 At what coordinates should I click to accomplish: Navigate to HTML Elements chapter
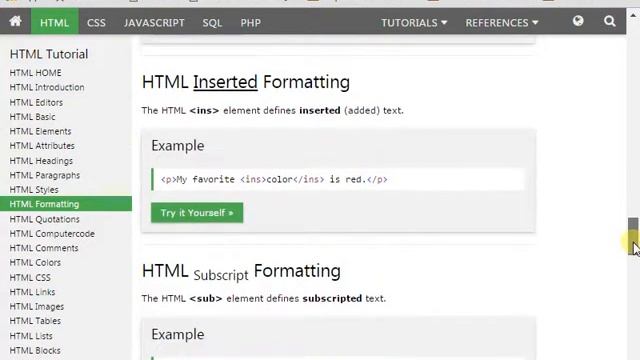40,131
